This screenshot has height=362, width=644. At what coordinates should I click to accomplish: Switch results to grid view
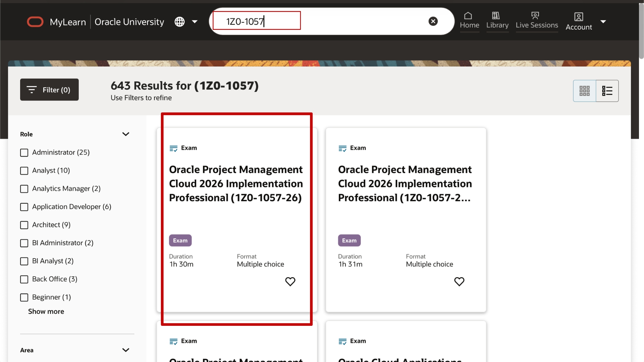[585, 90]
